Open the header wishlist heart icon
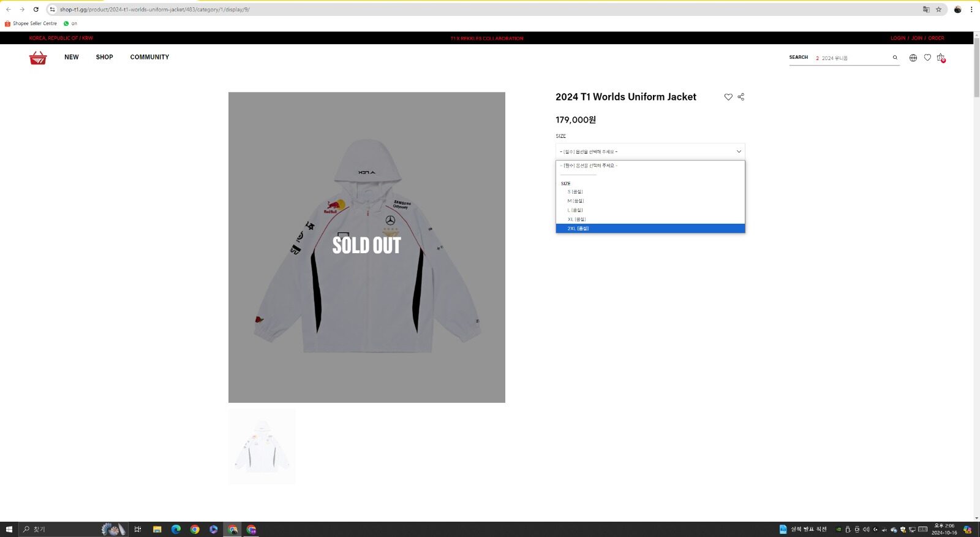This screenshot has height=537, width=980. click(927, 58)
